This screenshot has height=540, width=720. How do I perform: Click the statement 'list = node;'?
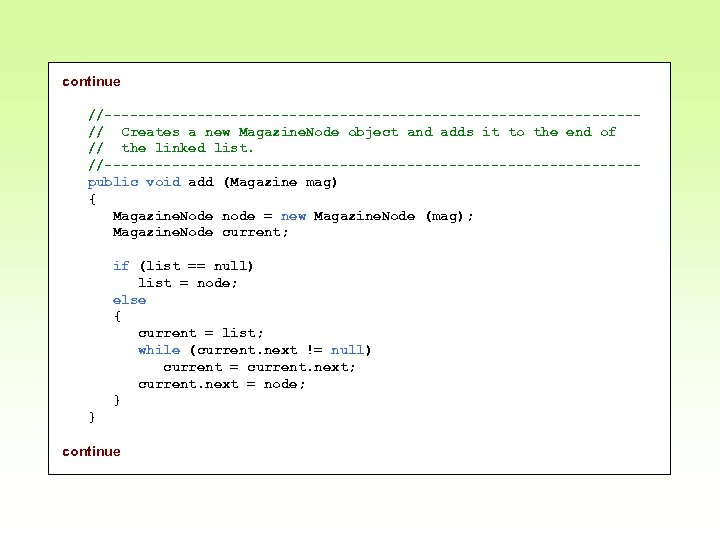click(187, 283)
